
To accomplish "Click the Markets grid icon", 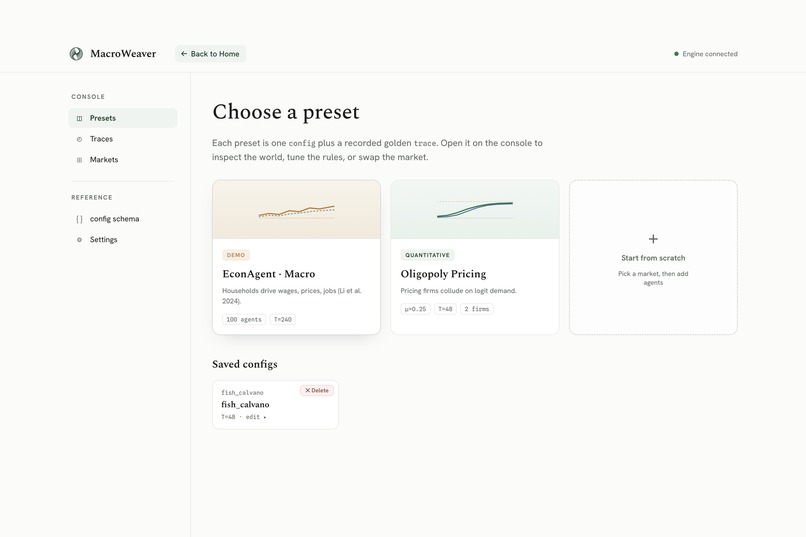I will click(x=79, y=160).
